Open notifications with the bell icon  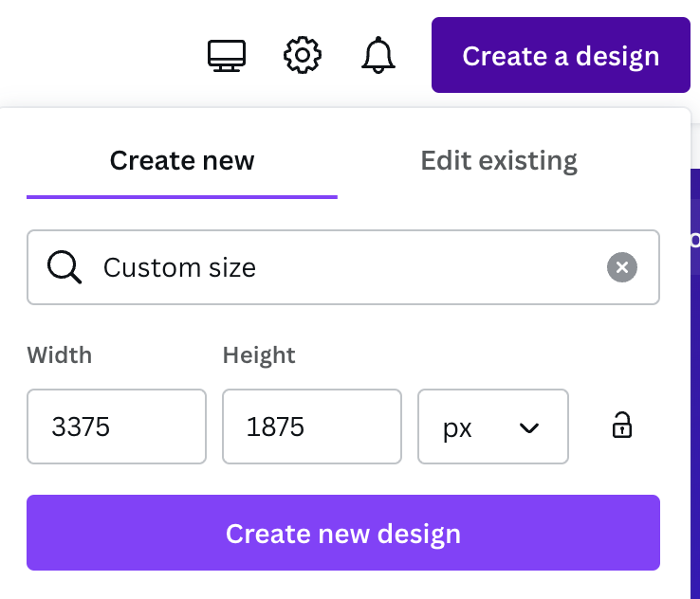point(378,55)
